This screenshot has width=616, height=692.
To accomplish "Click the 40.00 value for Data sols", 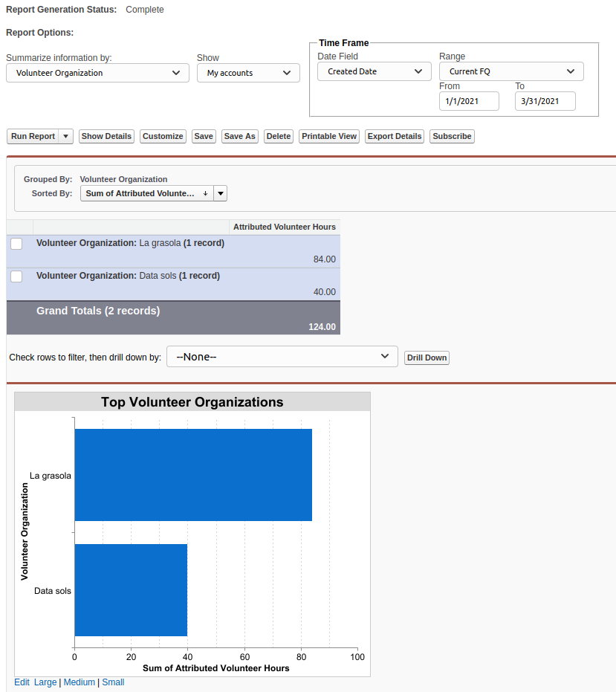I will point(324,291).
